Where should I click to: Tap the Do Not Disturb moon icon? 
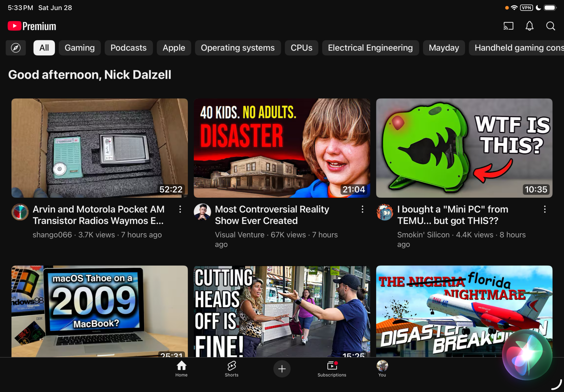538,8
